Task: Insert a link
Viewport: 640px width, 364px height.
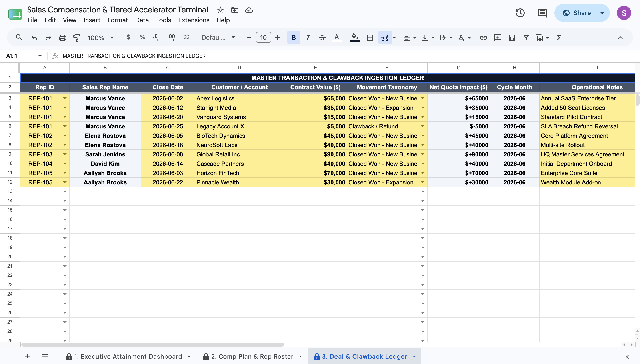Action: pyautogui.click(x=483, y=38)
